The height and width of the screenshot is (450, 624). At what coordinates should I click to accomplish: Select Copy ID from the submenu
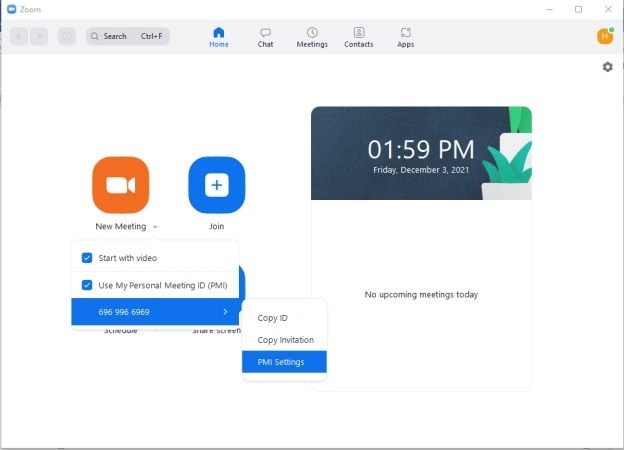[x=273, y=318]
